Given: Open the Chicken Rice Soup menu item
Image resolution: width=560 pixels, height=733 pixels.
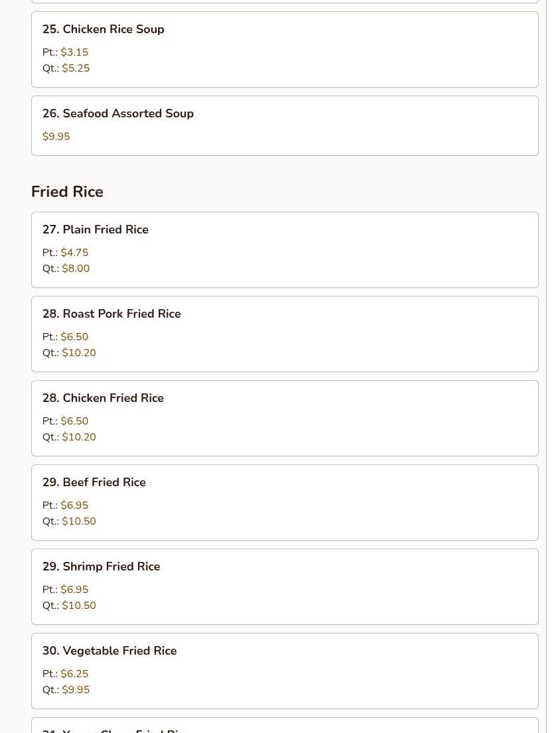Looking at the screenshot, I should pos(103,29).
